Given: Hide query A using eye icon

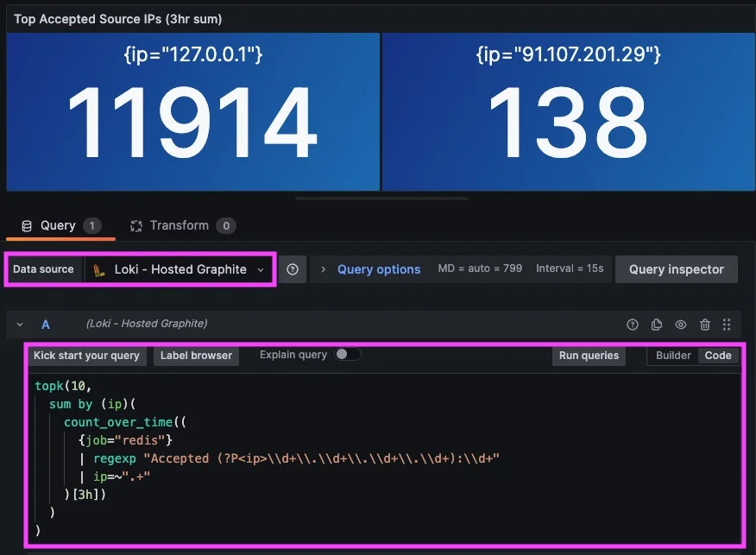Looking at the screenshot, I should (x=681, y=325).
